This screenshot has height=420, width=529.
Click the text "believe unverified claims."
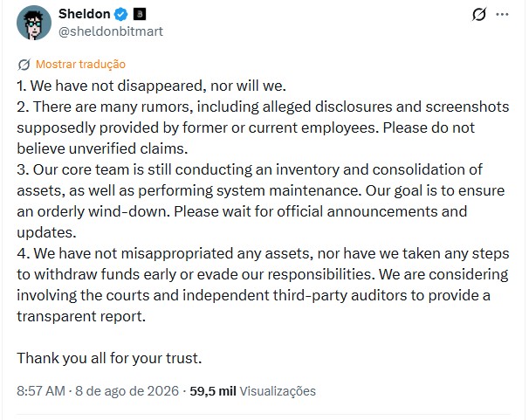(102, 148)
